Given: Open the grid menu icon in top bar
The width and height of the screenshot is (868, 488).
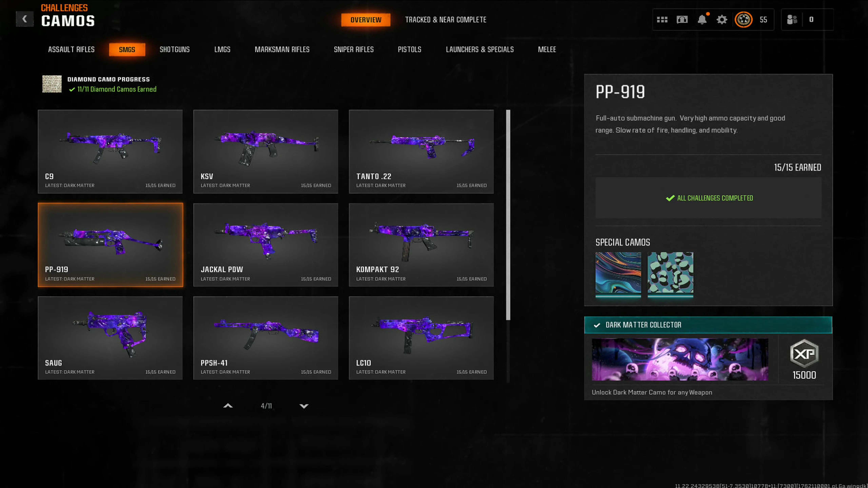Looking at the screenshot, I should (662, 19).
